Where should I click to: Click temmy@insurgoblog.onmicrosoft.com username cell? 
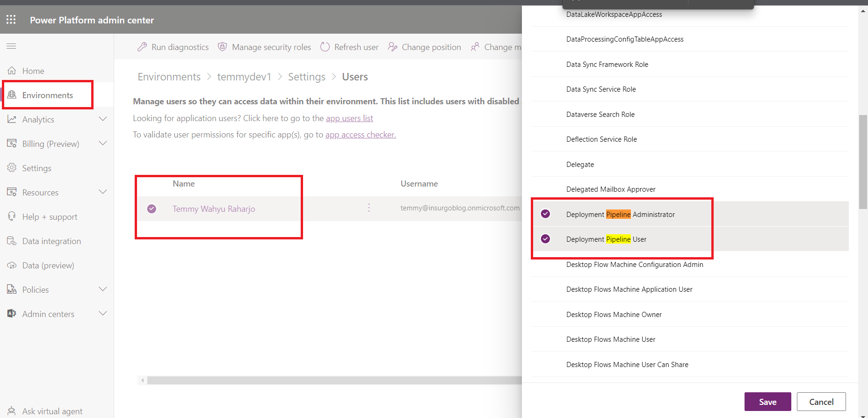[460, 208]
